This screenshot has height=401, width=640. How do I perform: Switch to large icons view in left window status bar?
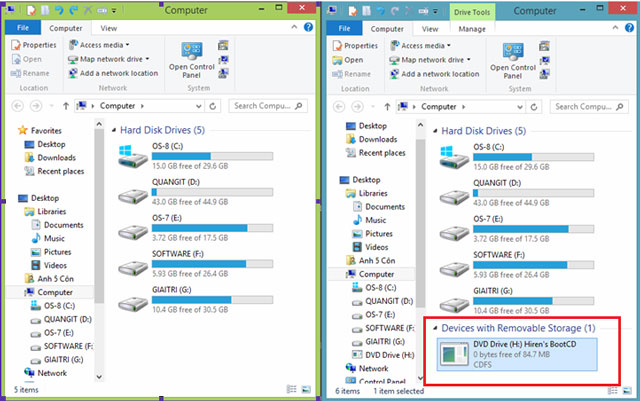pyautogui.click(x=306, y=390)
